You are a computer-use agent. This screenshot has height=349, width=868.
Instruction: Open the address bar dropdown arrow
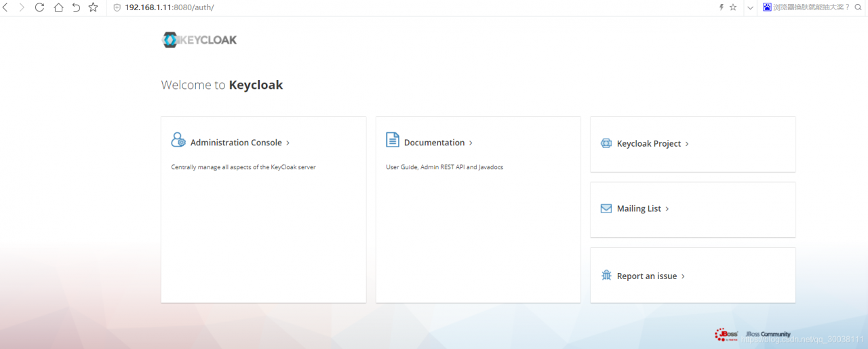(x=750, y=7)
